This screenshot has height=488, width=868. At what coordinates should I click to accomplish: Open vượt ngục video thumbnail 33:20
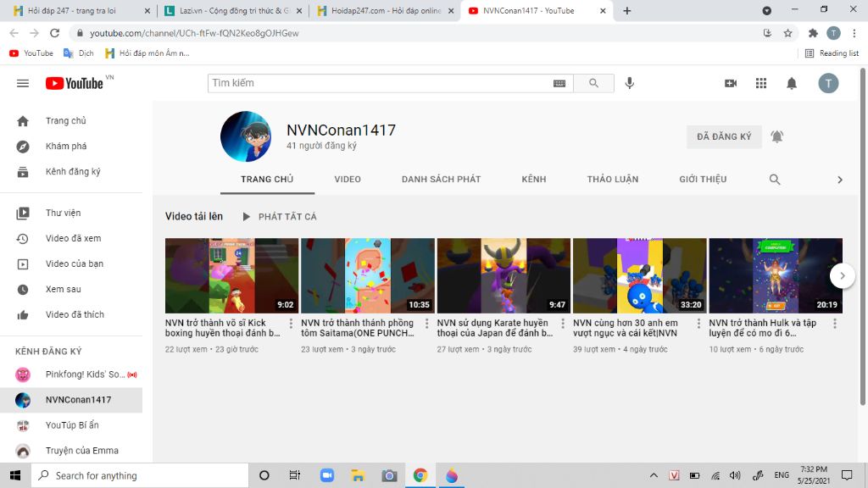click(x=639, y=275)
